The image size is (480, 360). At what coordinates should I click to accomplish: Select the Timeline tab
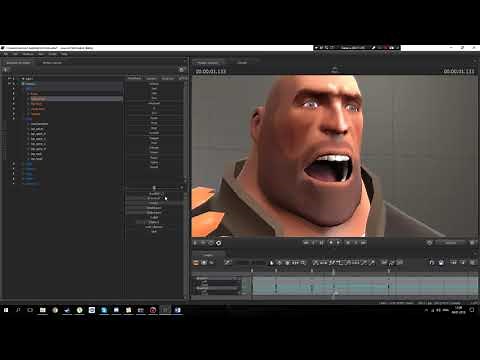click(x=208, y=255)
